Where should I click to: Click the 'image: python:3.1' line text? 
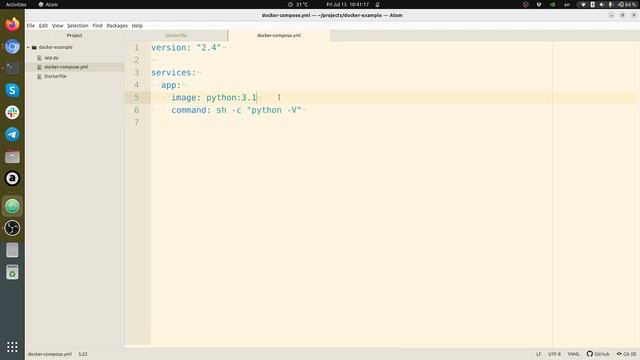coord(214,98)
